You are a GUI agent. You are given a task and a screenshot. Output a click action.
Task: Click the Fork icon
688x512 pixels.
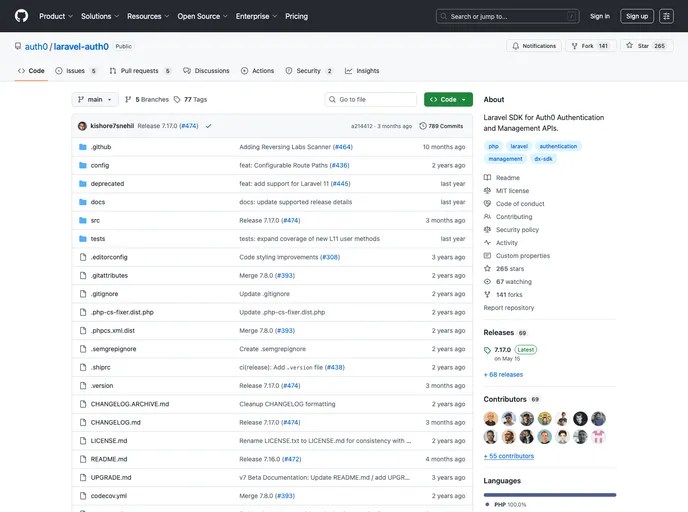(x=574, y=46)
